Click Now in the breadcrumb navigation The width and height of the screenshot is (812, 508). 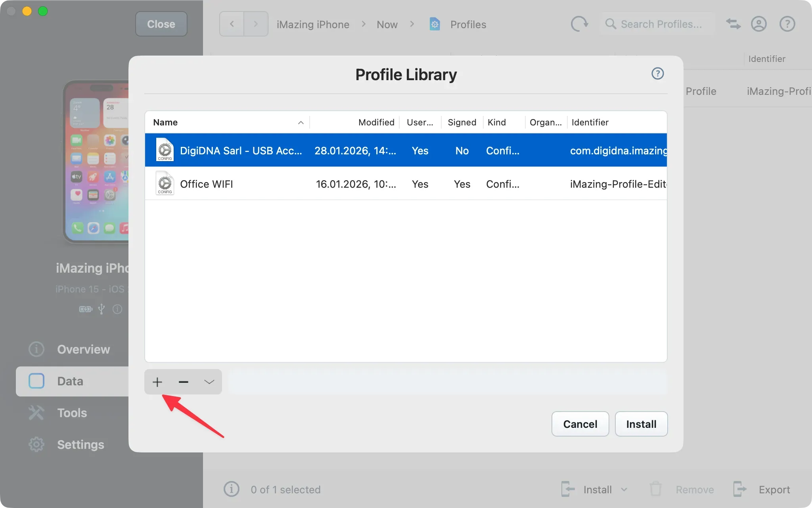387,24
